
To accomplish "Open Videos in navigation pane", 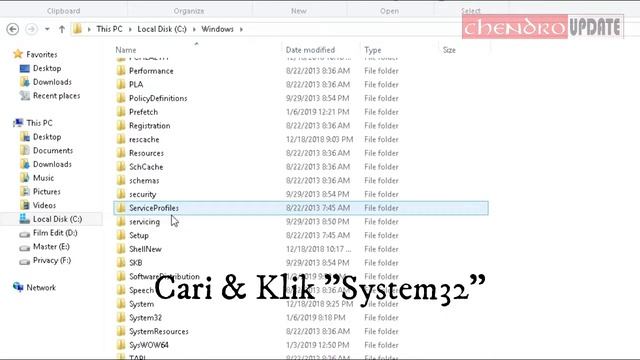I will pyautogui.click(x=44, y=205).
